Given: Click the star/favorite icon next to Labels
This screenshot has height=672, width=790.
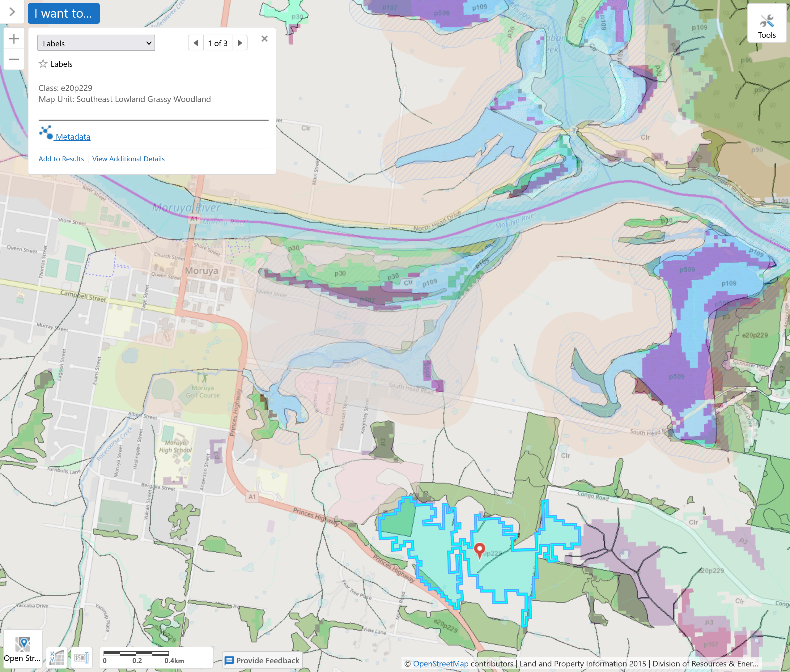Looking at the screenshot, I should click(x=43, y=64).
